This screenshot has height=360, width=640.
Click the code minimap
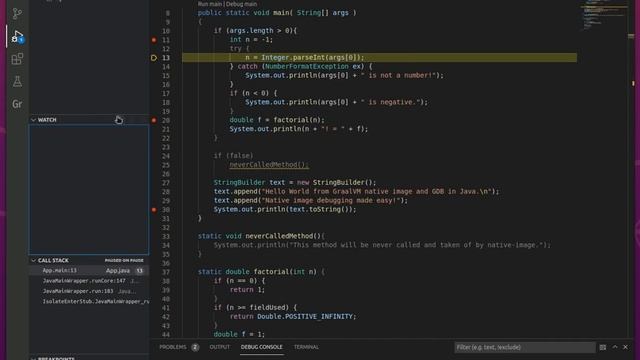click(603, 16)
